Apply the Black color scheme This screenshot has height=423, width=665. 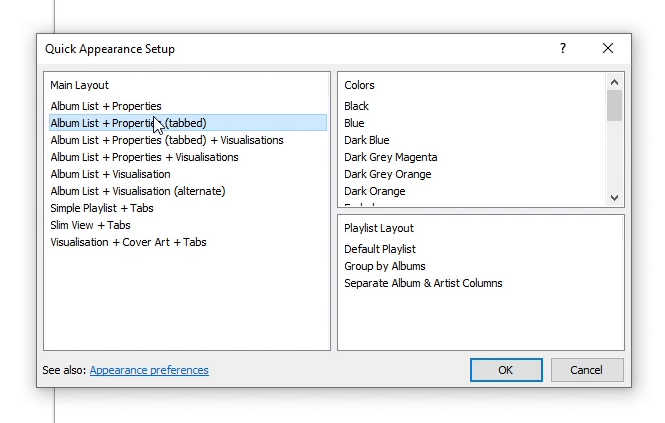[x=357, y=106]
